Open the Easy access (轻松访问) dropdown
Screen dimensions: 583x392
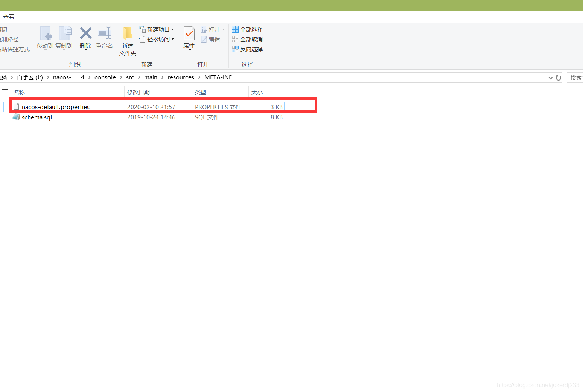156,39
